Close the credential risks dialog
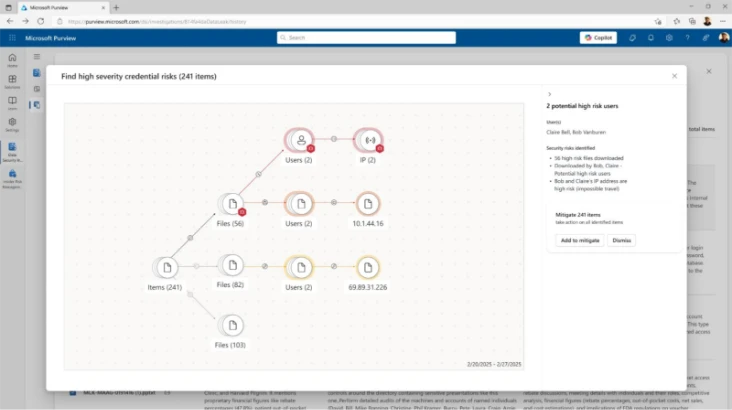 (x=674, y=76)
